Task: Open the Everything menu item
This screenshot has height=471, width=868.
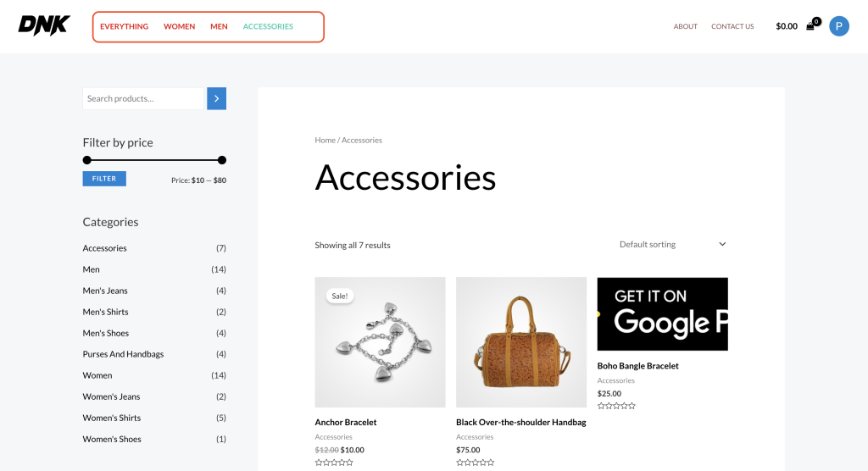Action: pyautogui.click(x=124, y=26)
